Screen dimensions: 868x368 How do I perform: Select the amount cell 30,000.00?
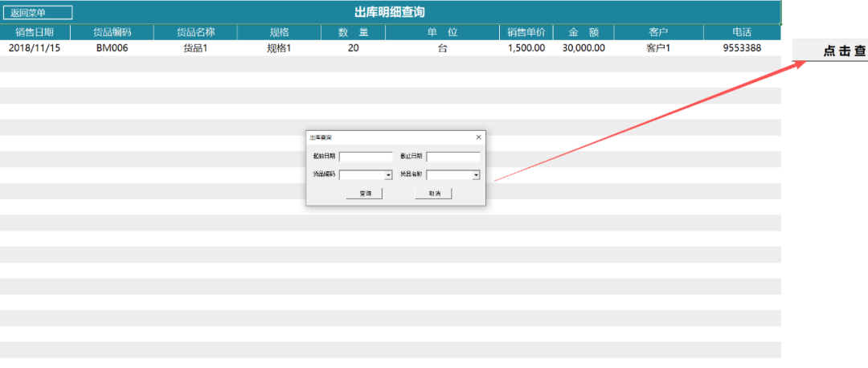(x=583, y=48)
